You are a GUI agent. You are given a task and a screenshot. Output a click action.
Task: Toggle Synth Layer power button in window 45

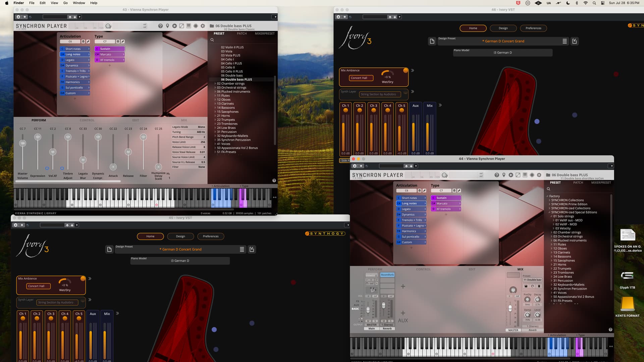click(83, 300)
